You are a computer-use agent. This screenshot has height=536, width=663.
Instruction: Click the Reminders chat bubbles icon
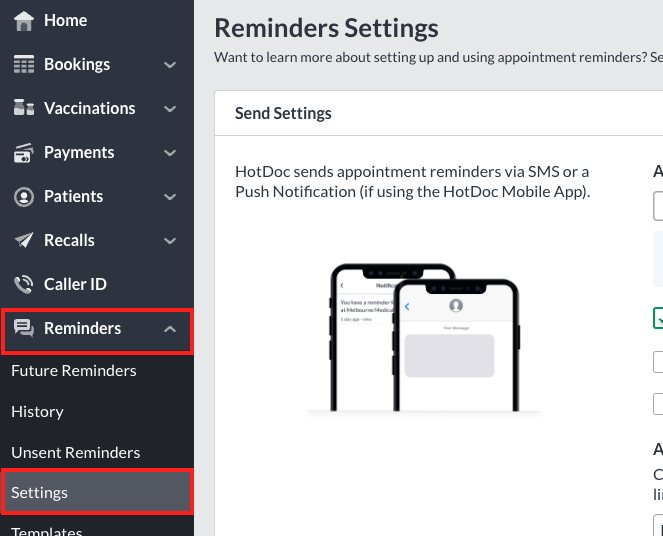tap(24, 328)
